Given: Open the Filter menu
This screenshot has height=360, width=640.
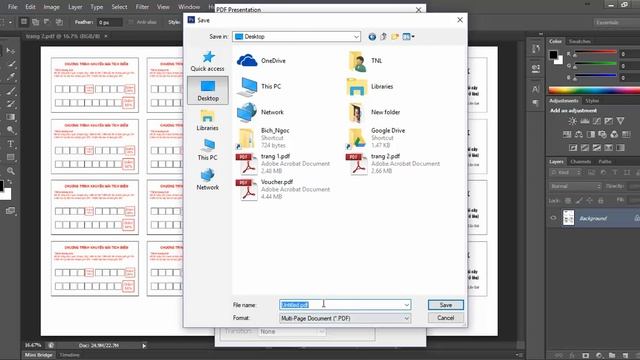Looking at the screenshot, I should pyautogui.click(x=142, y=7).
